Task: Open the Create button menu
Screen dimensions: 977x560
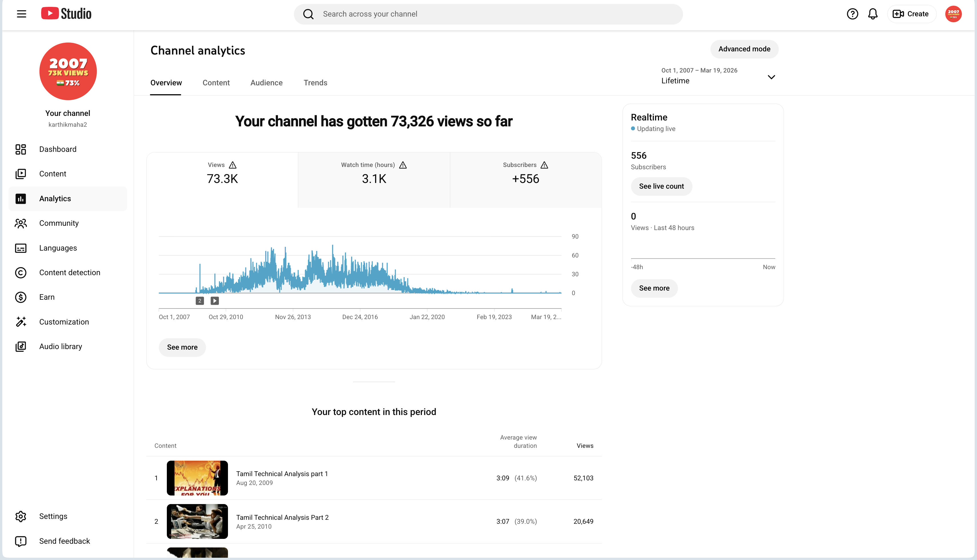Action: click(911, 14)
